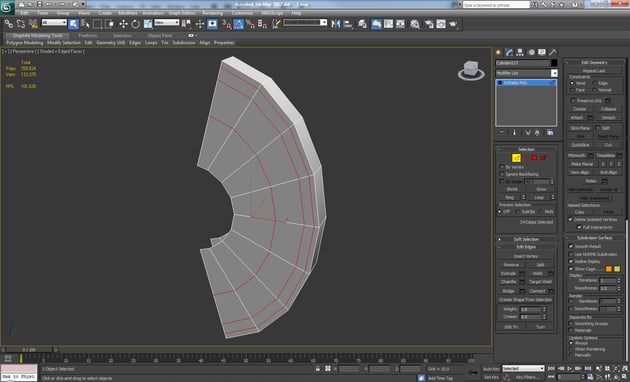The height and width of the screenshot is (382, 630).
Task: Open Select by Name dialog icon
Action: (85, 24)
